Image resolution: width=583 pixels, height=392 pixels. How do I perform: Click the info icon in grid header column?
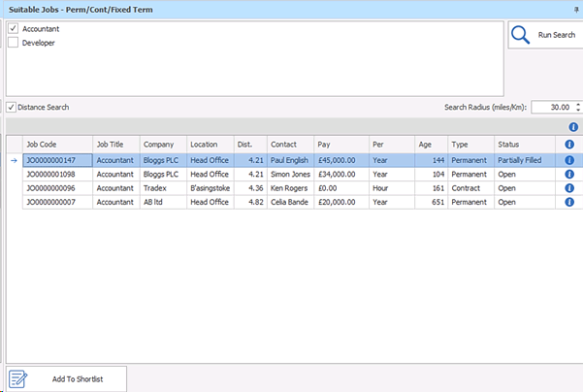[569, 145]
